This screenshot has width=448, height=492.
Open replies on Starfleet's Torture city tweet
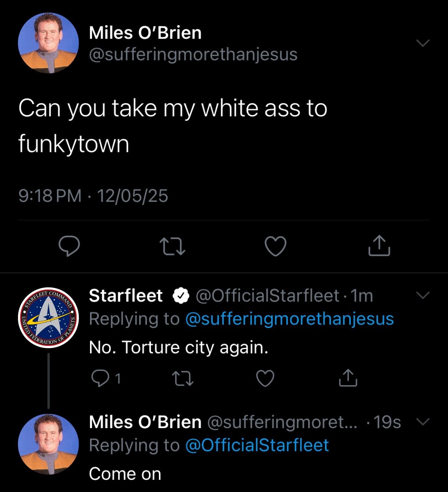click(x=100, y=378)
